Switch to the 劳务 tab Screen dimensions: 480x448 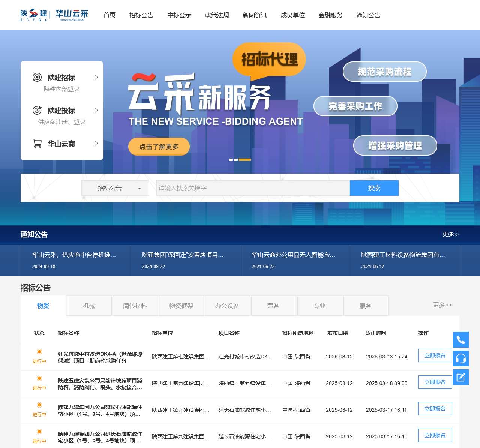coord(273,306)
